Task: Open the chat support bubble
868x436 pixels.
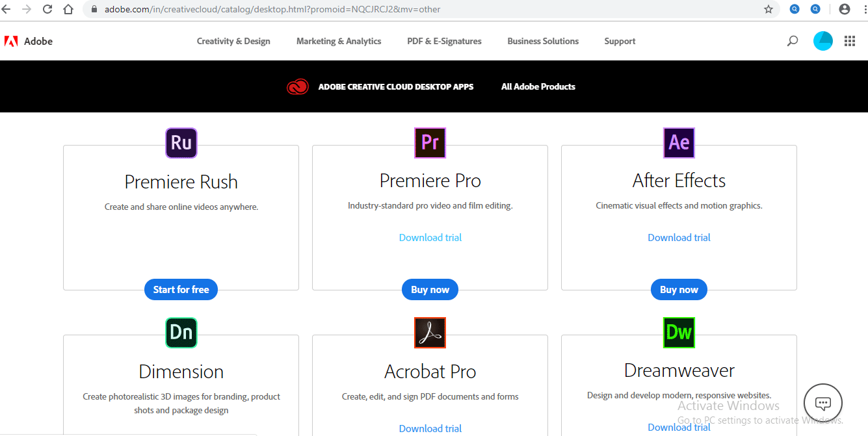Action: tap(822, 404)
